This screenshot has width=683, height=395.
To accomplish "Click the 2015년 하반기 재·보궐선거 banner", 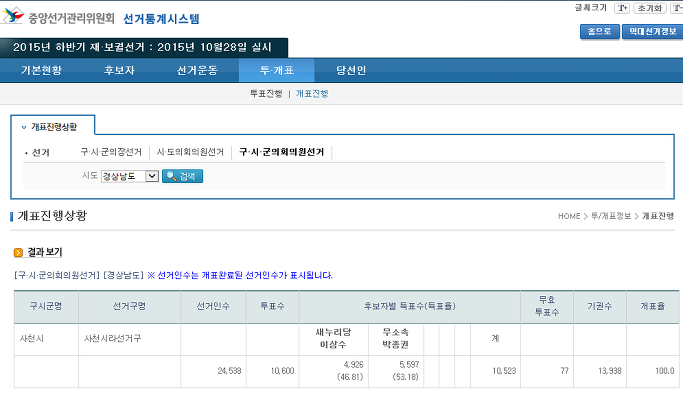I will click(144, 47).
